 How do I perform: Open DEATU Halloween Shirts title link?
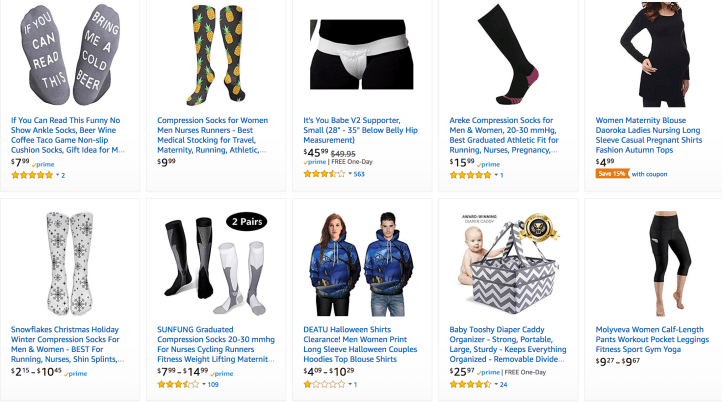360,344
